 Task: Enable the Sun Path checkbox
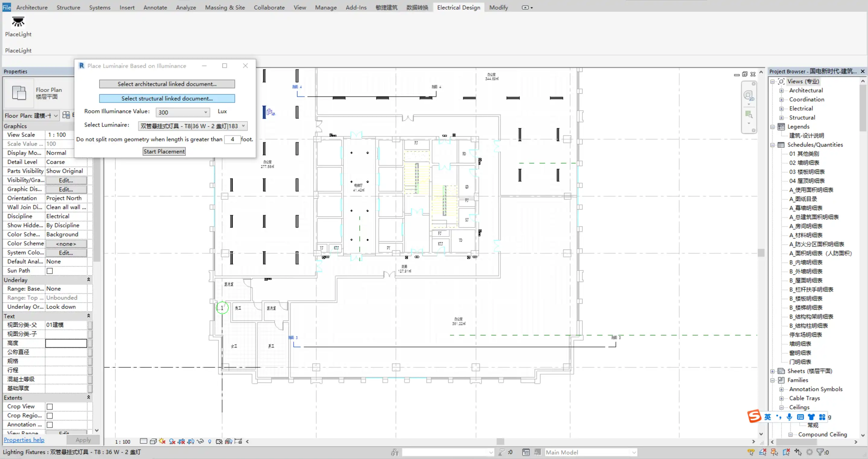(x=49, y=271)
